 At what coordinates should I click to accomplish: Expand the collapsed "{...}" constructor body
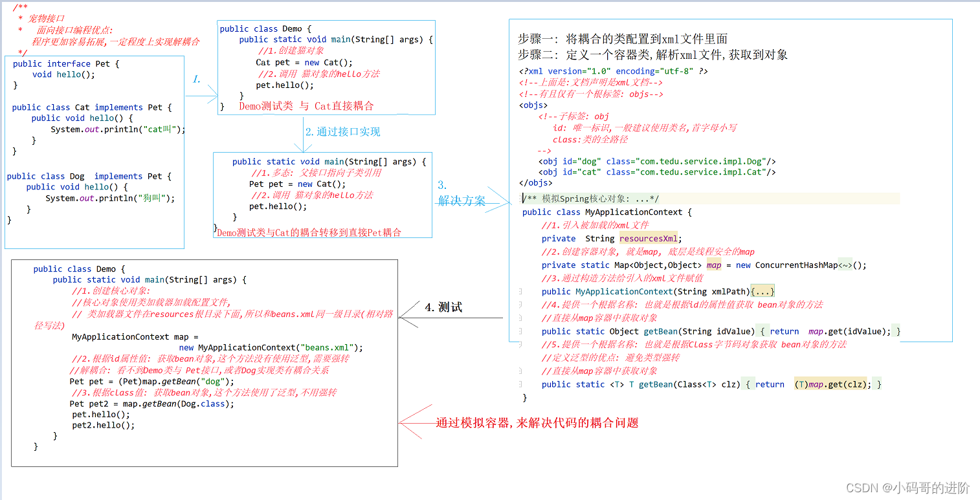(x=764, y=291)
